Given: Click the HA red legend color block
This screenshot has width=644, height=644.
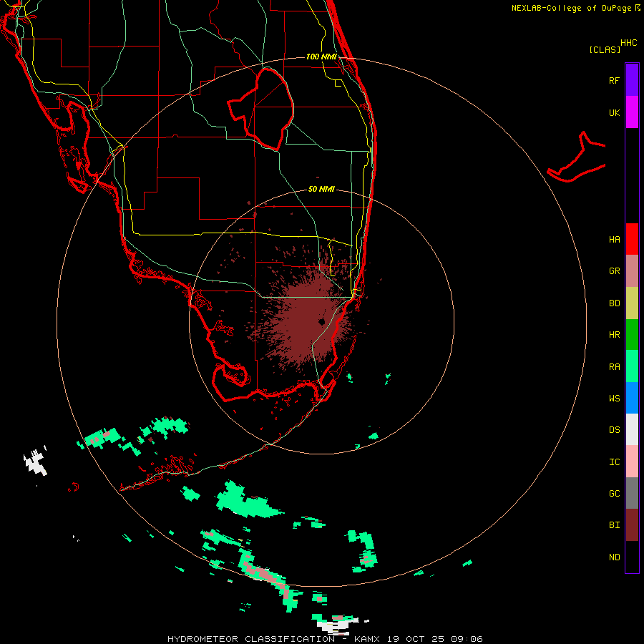Looking at the screenshot, I should 632,239.
